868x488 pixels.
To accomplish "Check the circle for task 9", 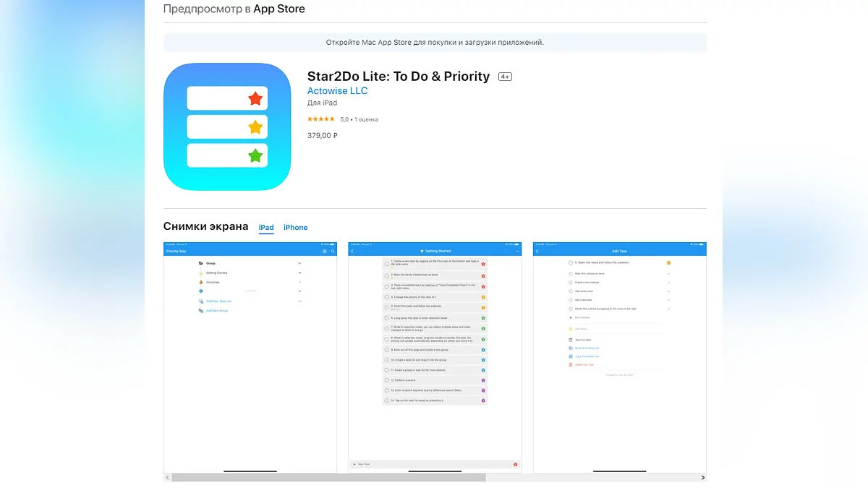I will (x=387, y=349).
